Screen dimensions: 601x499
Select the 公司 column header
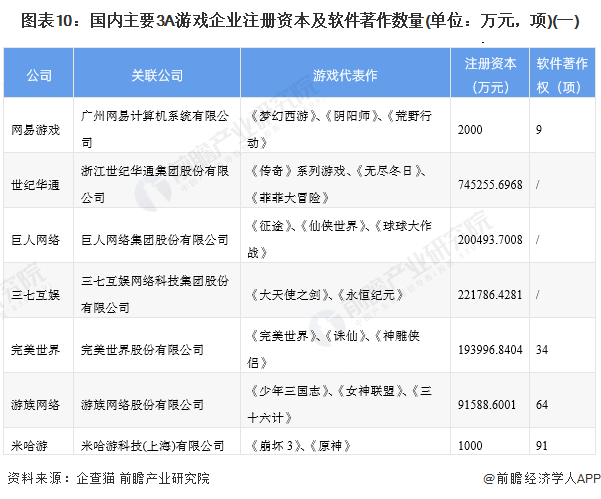click(39, 73)
